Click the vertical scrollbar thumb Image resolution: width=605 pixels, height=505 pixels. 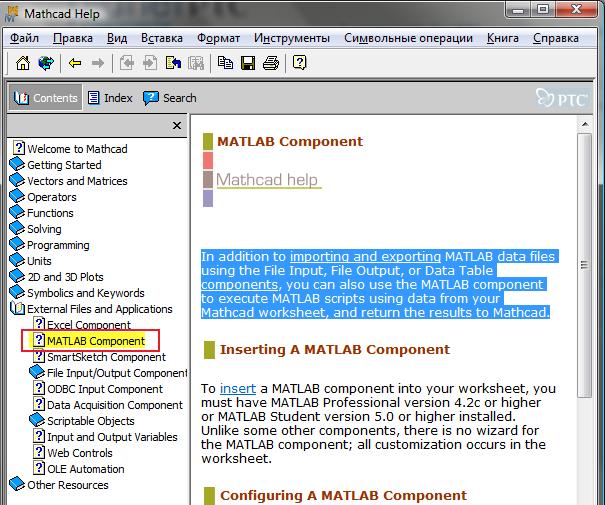[x=585, y=265]
